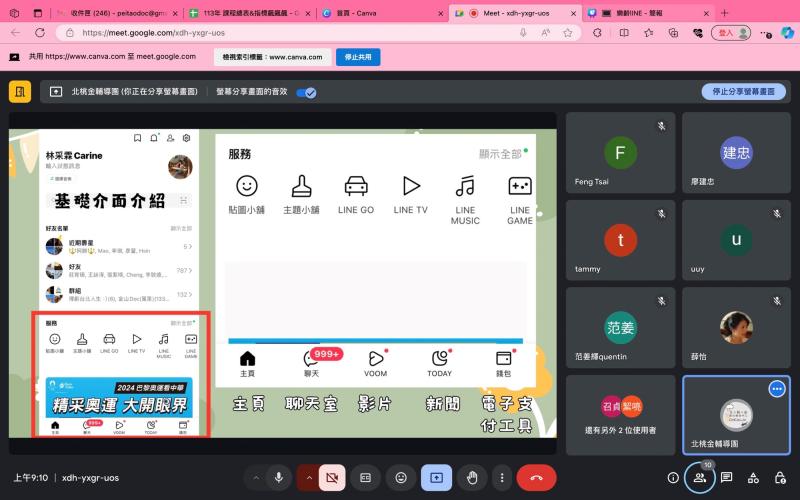Image resolution: width=800 pixels, height=500 pixels.
Task: Click the present screen icon
Action: click(x=436, y=478)
